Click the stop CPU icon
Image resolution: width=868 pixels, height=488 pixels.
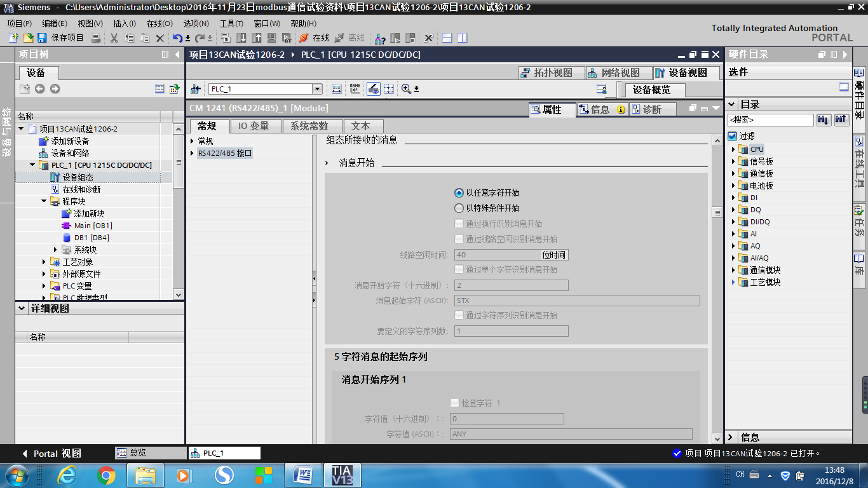(x=410, y=38)
